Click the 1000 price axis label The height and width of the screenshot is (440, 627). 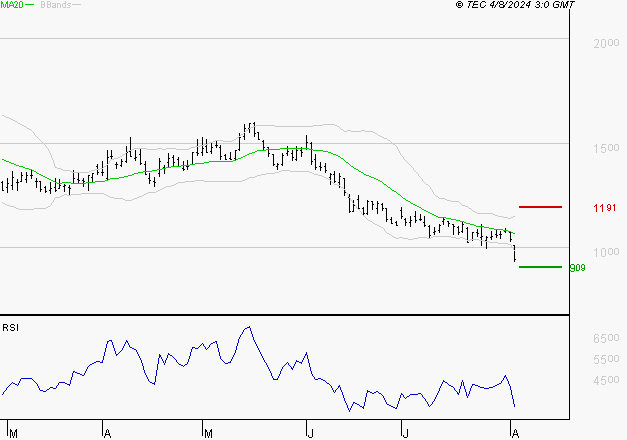click(x=606, y=252)
